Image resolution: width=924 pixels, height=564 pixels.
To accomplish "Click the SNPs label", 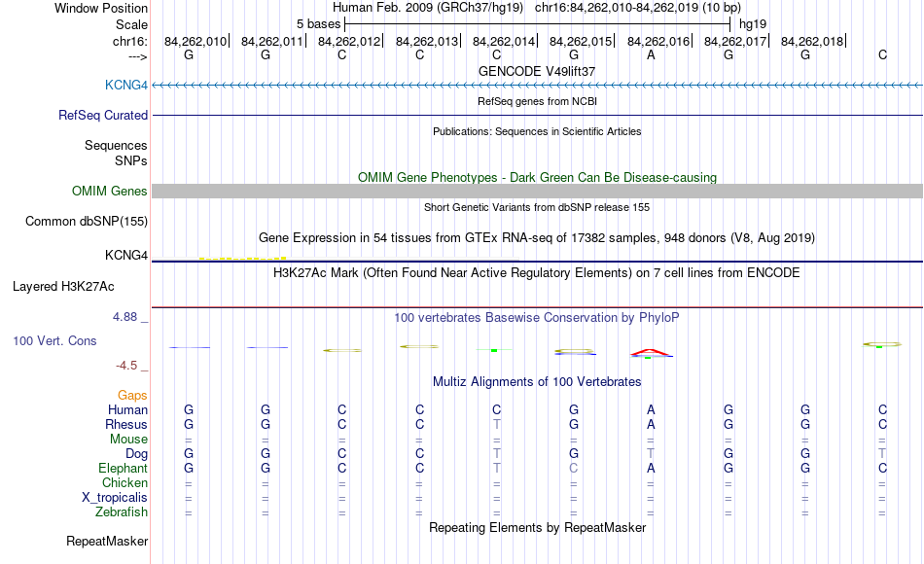I will 131,160.
